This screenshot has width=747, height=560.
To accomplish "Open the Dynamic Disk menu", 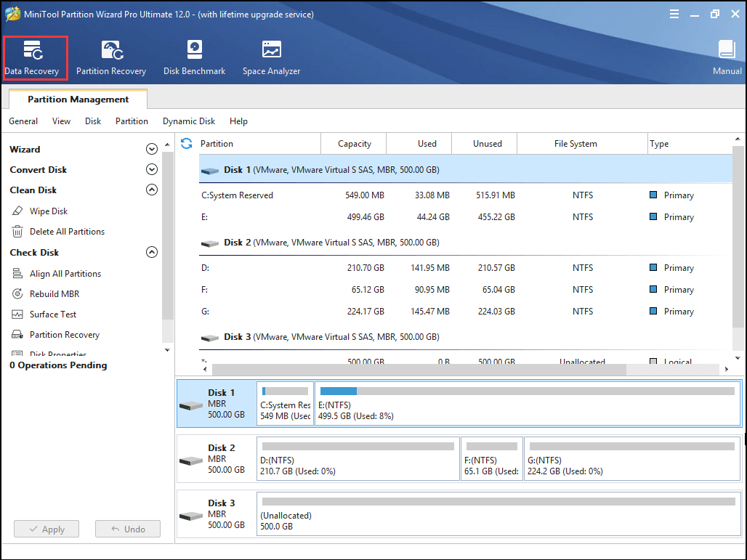I will coord(189,121).
